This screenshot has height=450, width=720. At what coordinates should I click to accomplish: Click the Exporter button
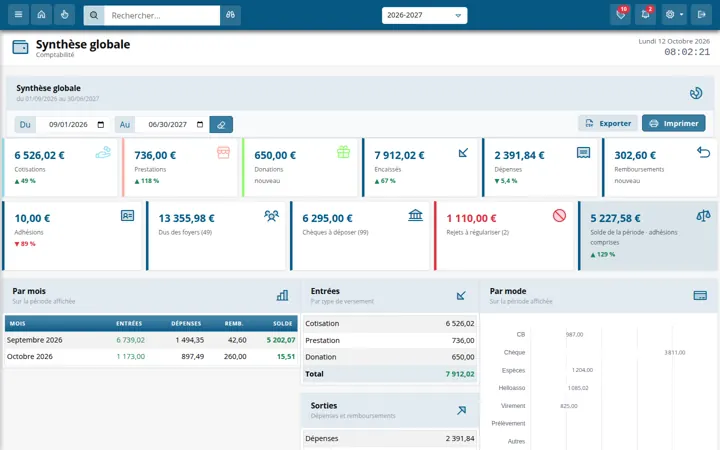[608, 123]
